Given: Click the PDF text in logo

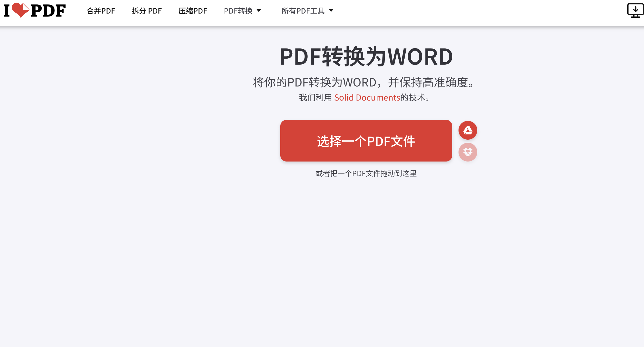Looking at the screenshot, I should click(48, 11).
